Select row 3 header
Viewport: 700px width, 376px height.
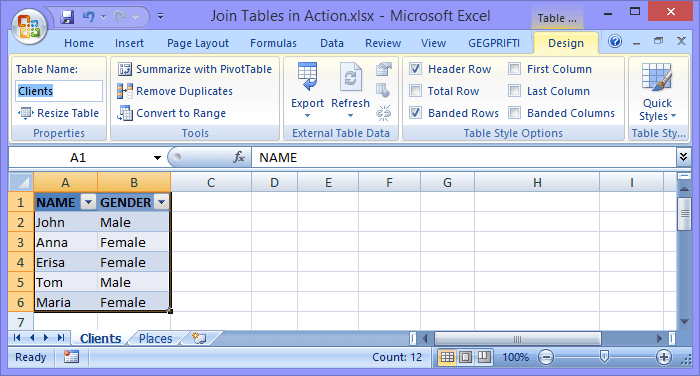(x=21, y=242)
